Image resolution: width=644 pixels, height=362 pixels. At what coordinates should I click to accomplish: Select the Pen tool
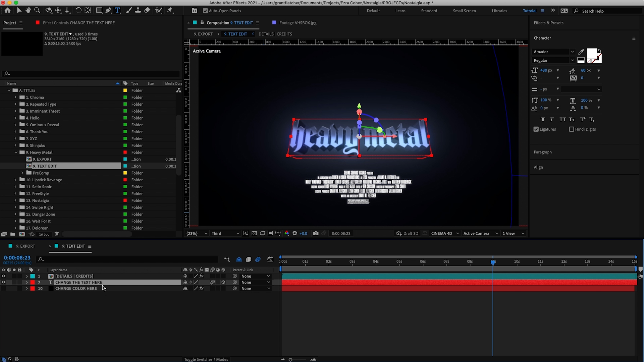pyautogui.click(x=108, y=10)
